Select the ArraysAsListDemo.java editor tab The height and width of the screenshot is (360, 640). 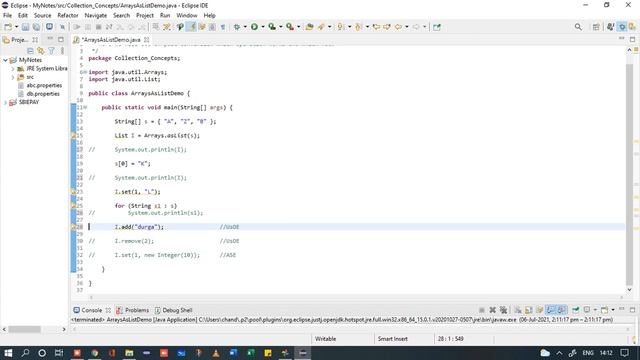click(111, 40)
